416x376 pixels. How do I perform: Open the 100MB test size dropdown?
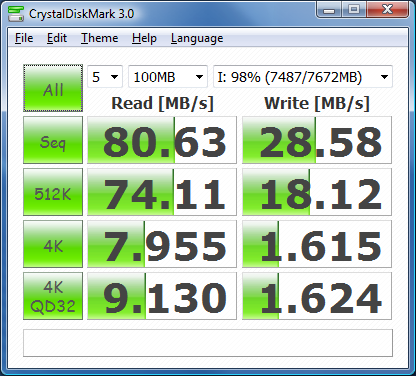click(x=168, y=77)
